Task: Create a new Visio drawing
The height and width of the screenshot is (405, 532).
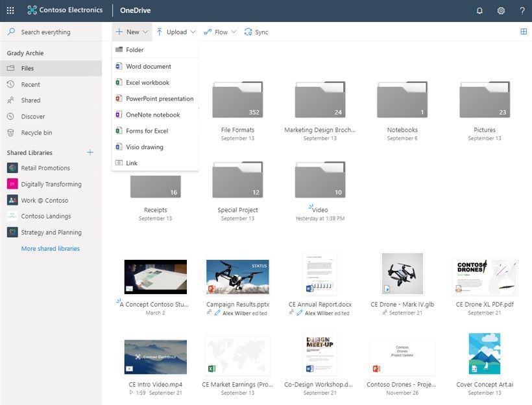Action: (155, 146)
